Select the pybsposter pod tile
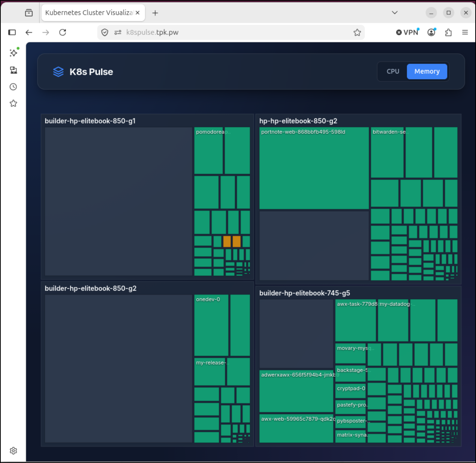 coord(350,423)
